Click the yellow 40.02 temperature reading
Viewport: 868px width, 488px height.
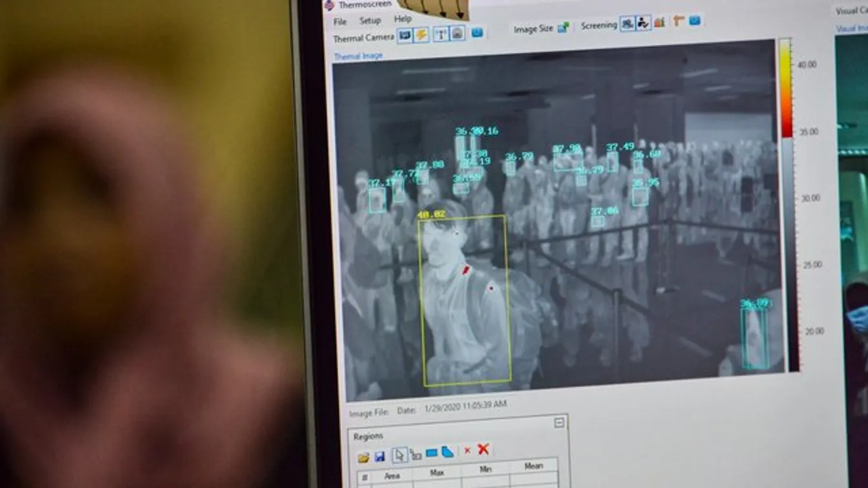431,214
